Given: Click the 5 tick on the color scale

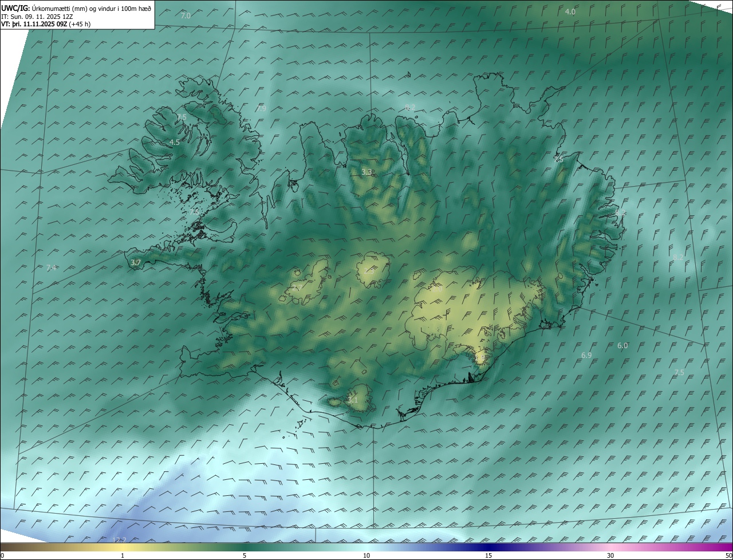Looking at the screenshot, I should 245,555.
